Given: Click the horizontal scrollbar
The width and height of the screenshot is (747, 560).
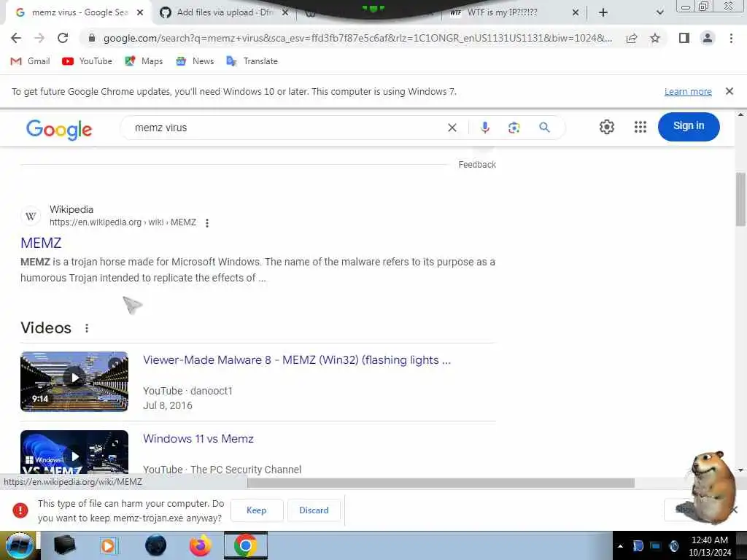Looking at the screenshot, I should pyautogui.click(x=441, y=483).
